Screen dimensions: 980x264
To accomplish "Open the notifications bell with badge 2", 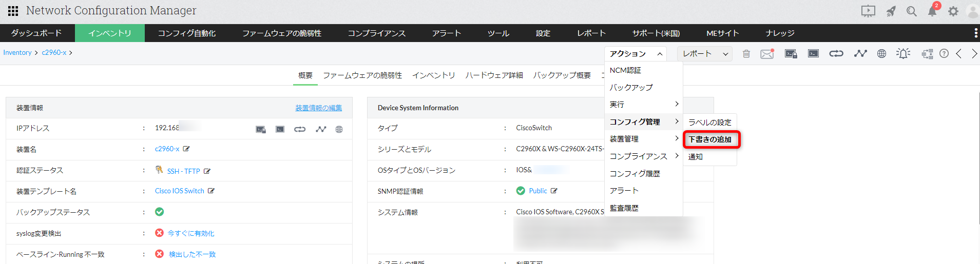I will point(932,11).
